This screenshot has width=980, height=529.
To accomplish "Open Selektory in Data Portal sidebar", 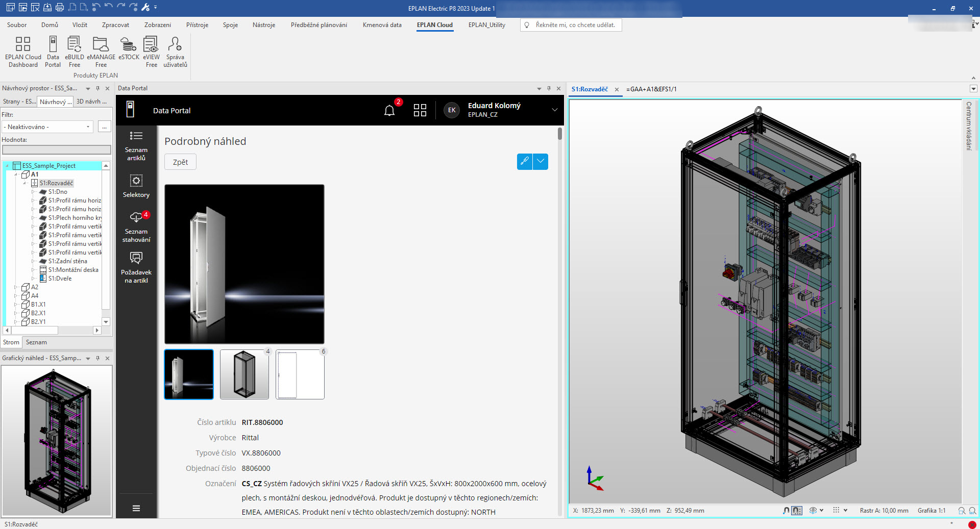I will point(136,186).
